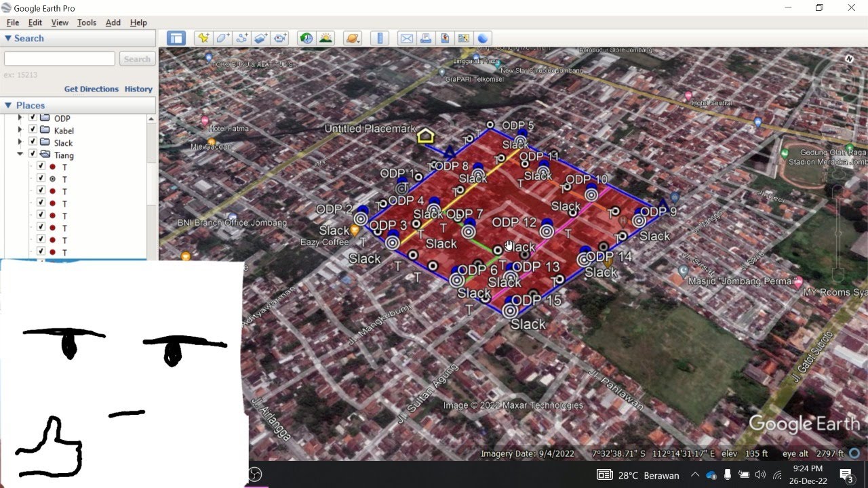
Task: Uncheck the ODP folder checkbox
Action: pyautogui.click(x=32, y=118)
